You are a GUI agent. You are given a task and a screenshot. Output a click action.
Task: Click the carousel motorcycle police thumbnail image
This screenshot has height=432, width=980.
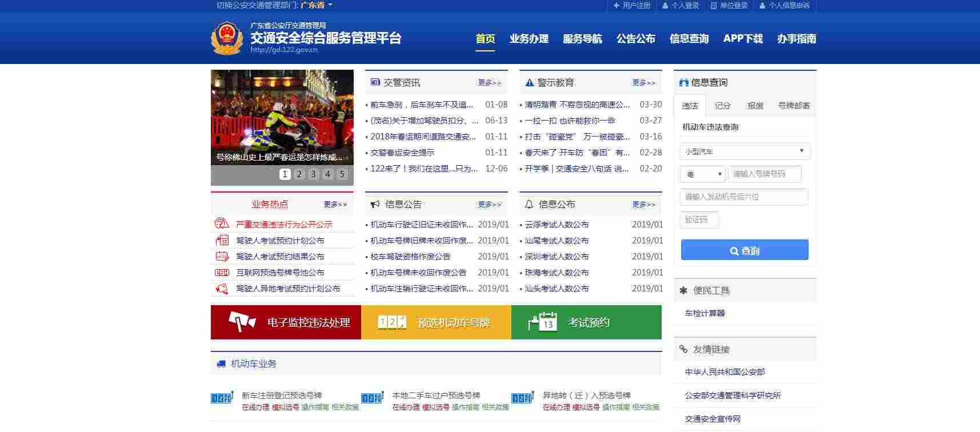(x=282, y=118)
